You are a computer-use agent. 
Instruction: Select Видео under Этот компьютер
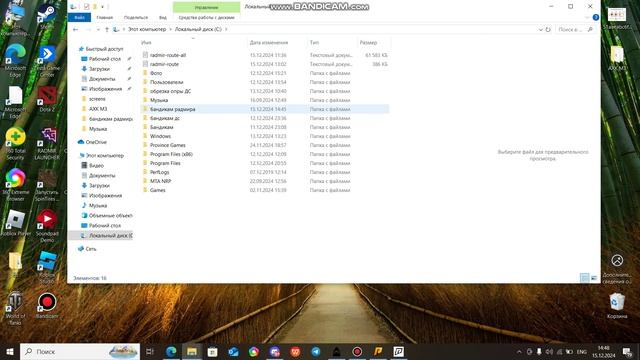coord(96,165)
